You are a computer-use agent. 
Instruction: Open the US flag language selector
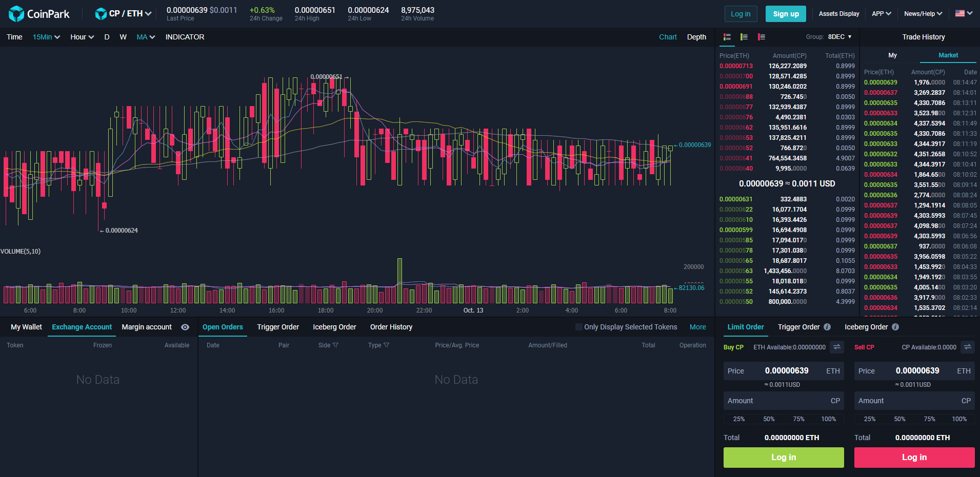click(964, 13)
